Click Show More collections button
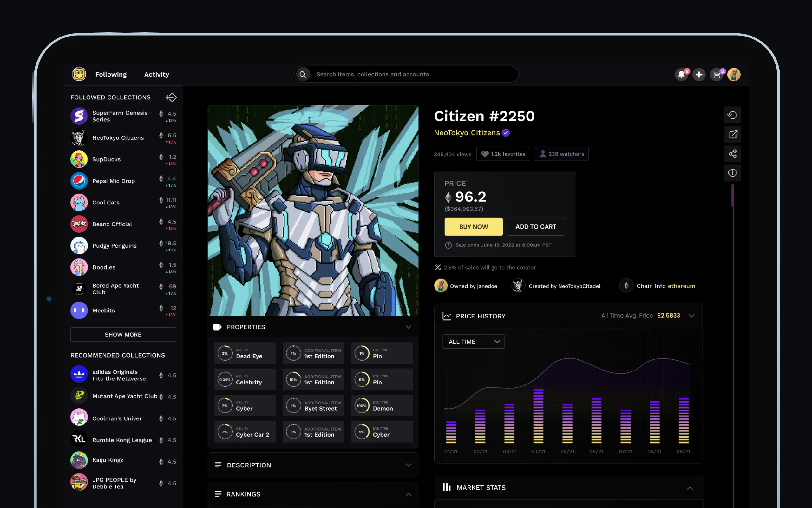The image size is (812, 508). click(x=123, y=335)
